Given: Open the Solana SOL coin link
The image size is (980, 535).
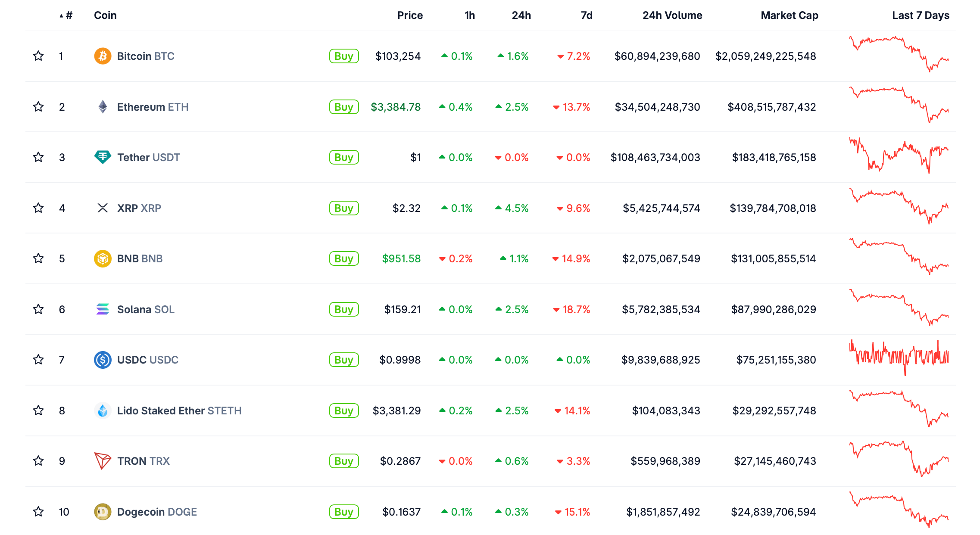Looking at the screenshot, I should coord(146,309).
